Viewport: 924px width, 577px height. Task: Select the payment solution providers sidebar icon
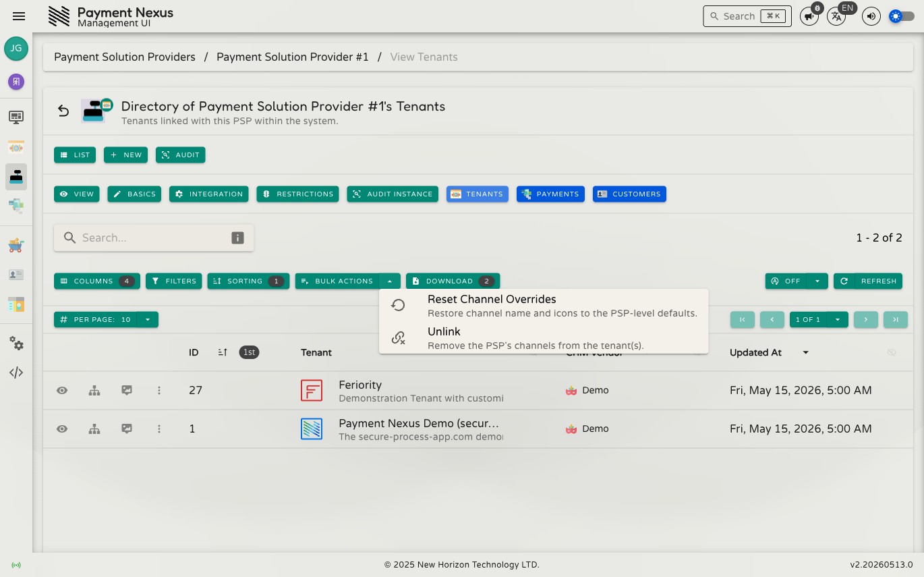(16, 176)
